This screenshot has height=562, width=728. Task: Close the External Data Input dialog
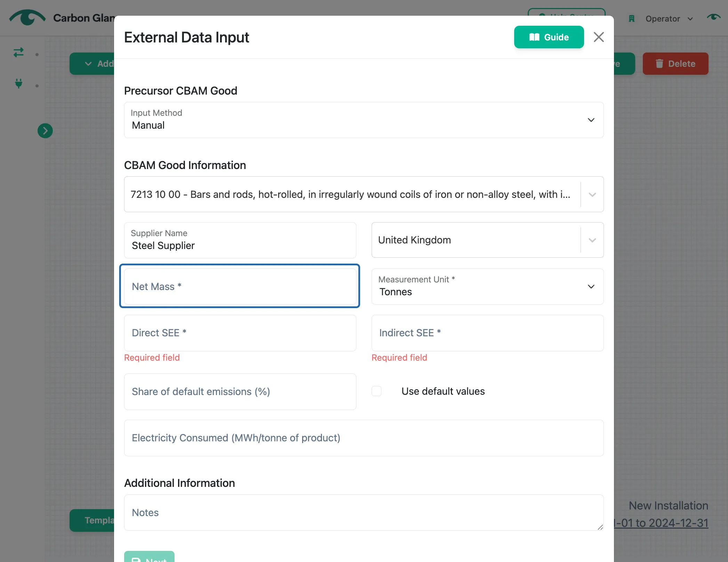coord(598,37)
